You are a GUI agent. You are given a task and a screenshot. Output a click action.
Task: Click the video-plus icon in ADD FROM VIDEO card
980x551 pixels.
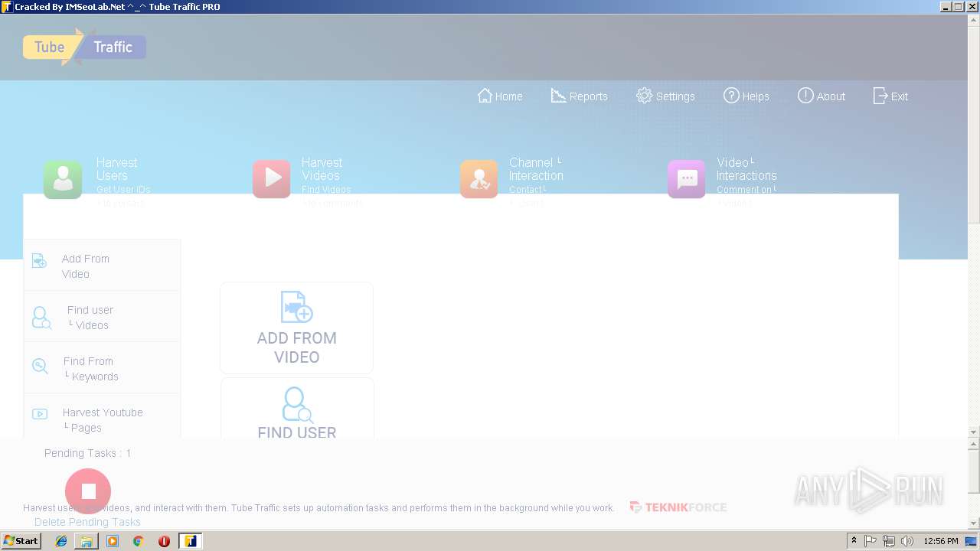coord(296,307)
